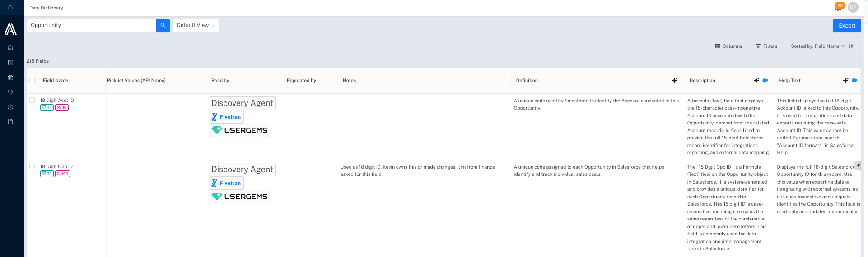Click the AI sparkle icon in Help Text column
Viewport: 868px width, 257px height.
(x=846, y=80)
